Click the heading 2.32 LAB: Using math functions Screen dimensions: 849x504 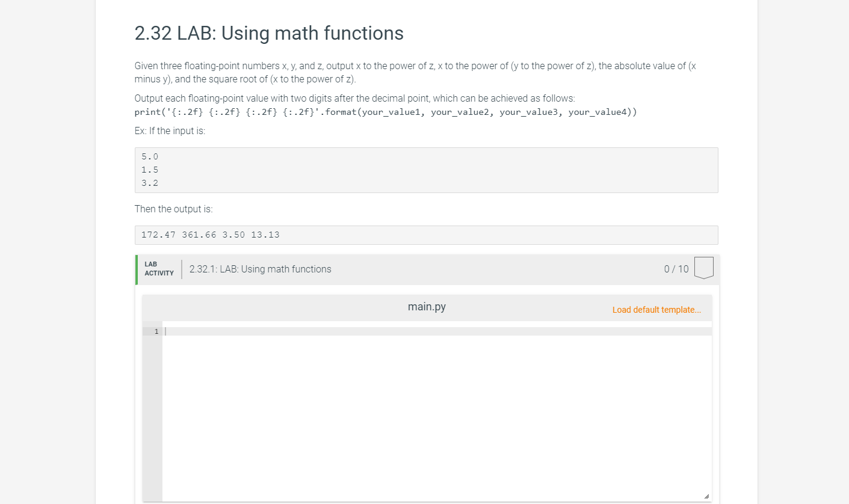[x=268, y=33]
